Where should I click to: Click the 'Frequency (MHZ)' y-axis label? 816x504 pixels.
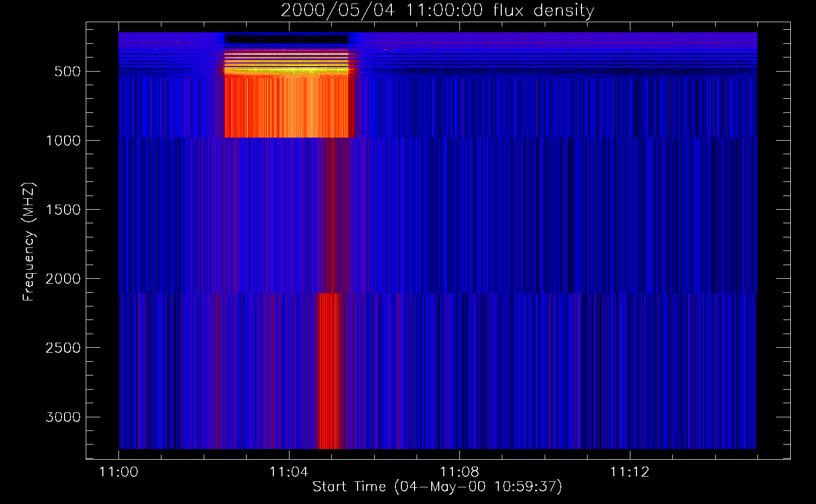(29, 242)
